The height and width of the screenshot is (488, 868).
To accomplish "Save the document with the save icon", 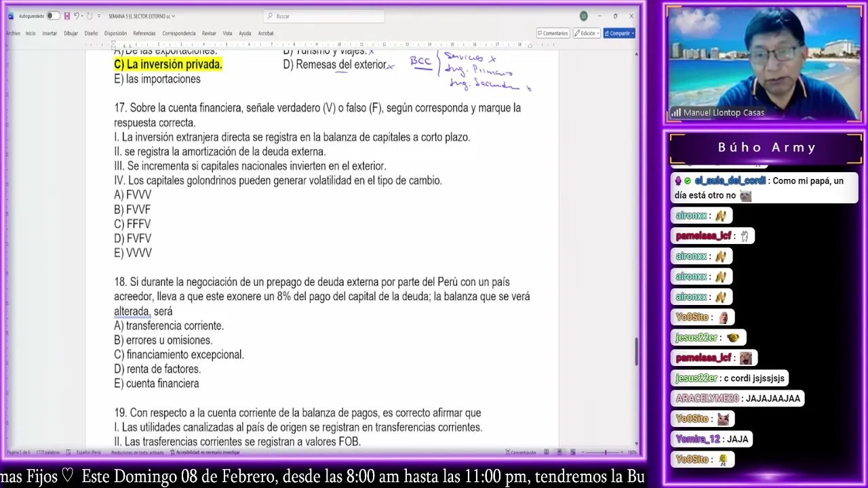I will click(66, 16).
